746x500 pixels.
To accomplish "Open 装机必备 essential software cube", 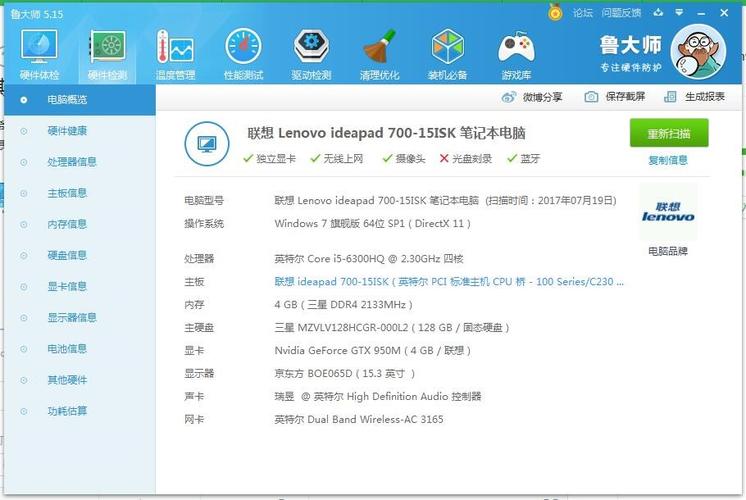I will click(x=447, y=55).
